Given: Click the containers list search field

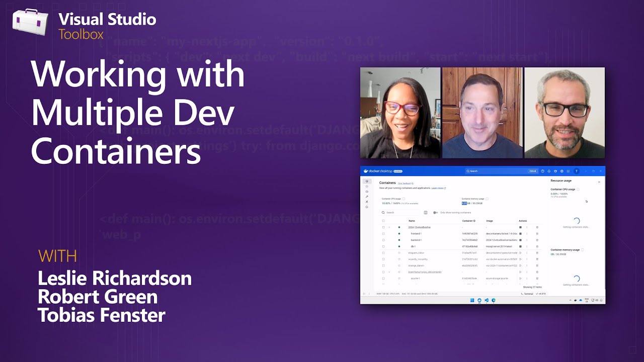Looking at the screenshot, I should click(400, 213).
